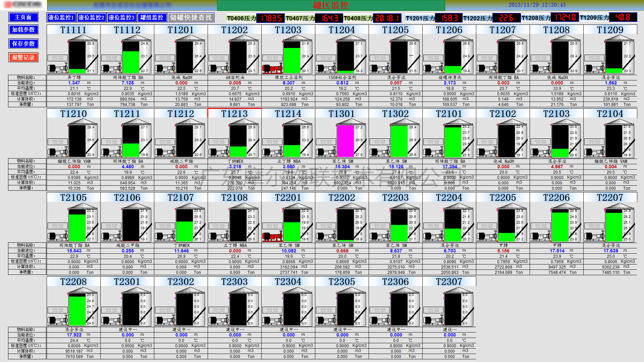Open 储罐快捷查找 quick tank search
This screenshot has width=644, height=362.
click(191, 17)
